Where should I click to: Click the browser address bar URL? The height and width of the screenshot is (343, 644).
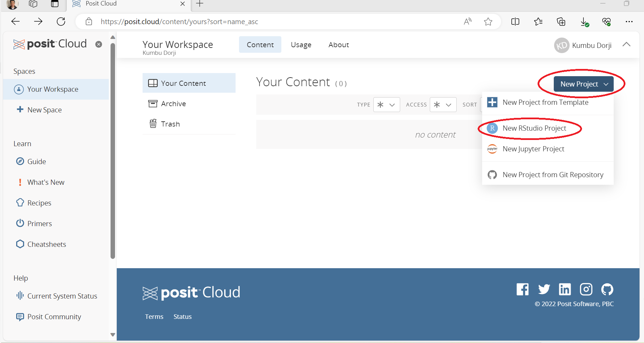pyautogui.click(x=179, y=22)
